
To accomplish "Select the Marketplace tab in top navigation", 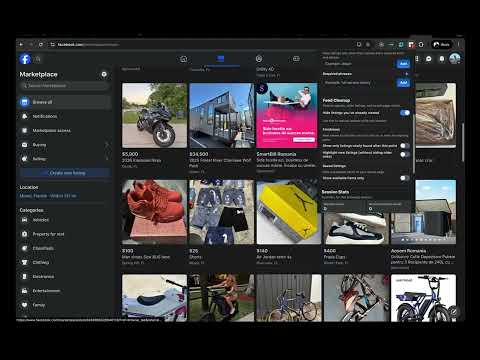I will click(x=220, y=58).
